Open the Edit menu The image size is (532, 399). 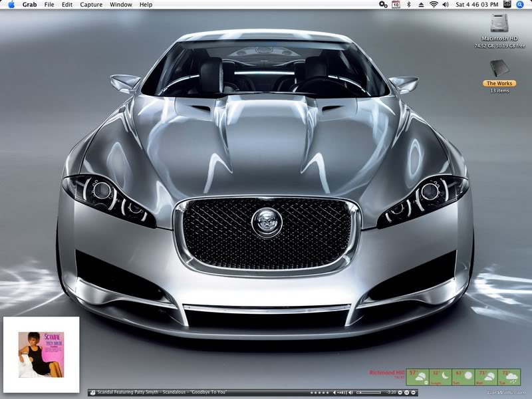click(x=67, y=5)
